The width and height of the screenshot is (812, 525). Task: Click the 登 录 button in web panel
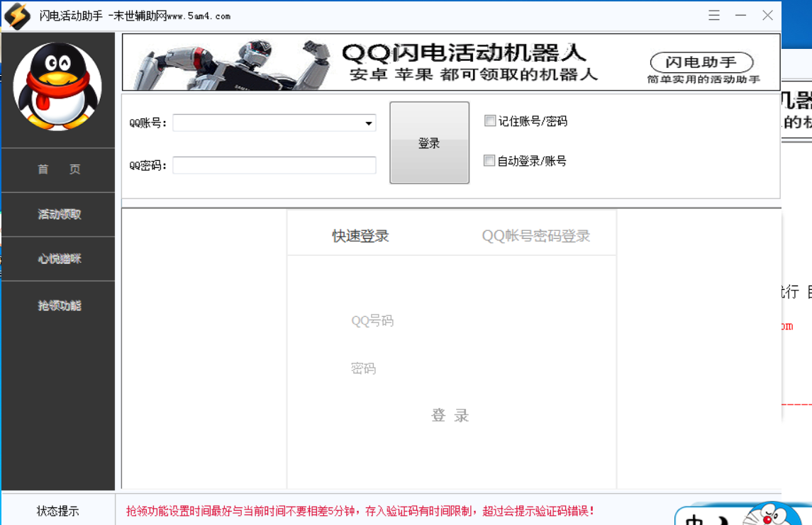click(450, 415)
